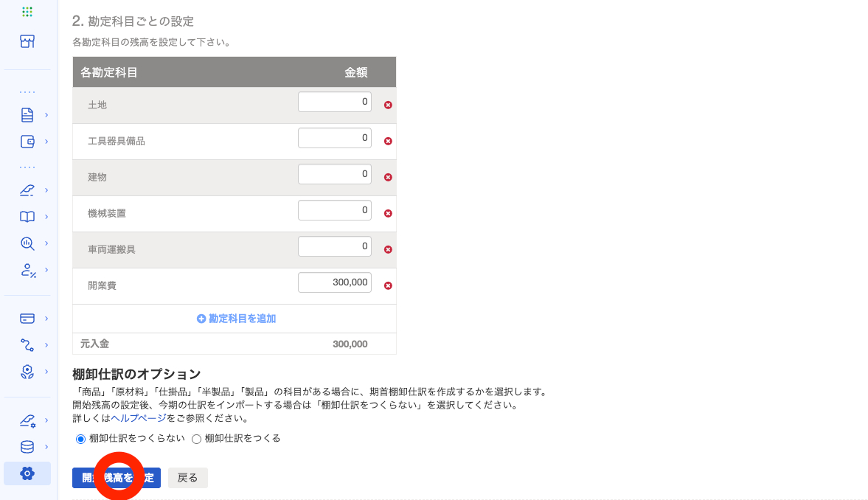Viewport: 868px width, 500px height.
Task: Open the book ledger icon in the sidebar
Action: click(x=27, y=217)
